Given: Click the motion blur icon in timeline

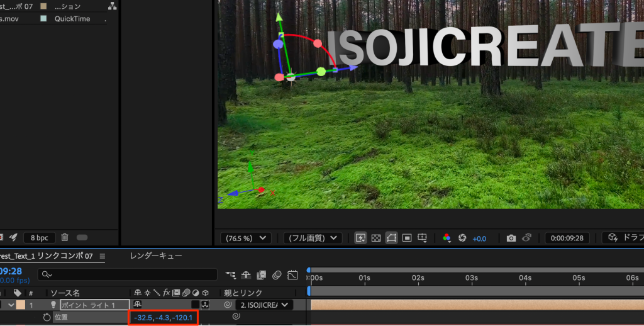Looking at the screenshot, I should click(x=277, y=274).
